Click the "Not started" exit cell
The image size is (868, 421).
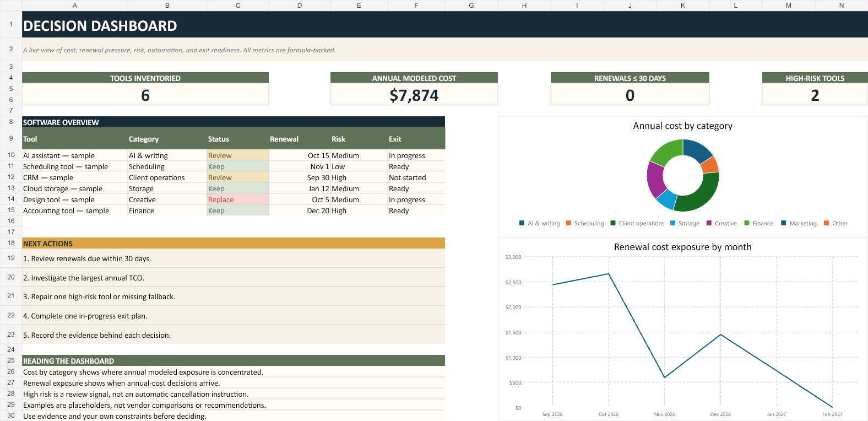(x=416, y=177)
